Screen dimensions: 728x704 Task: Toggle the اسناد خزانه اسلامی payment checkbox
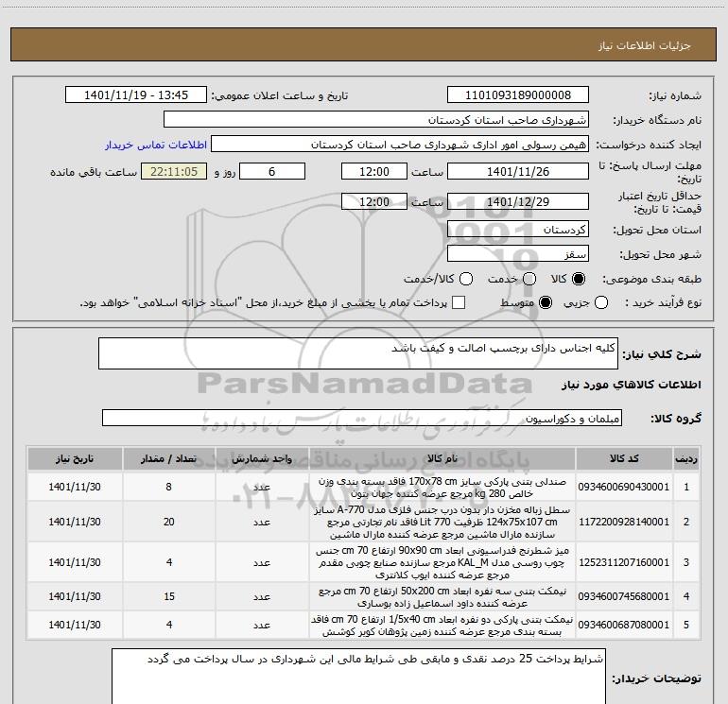459,302
